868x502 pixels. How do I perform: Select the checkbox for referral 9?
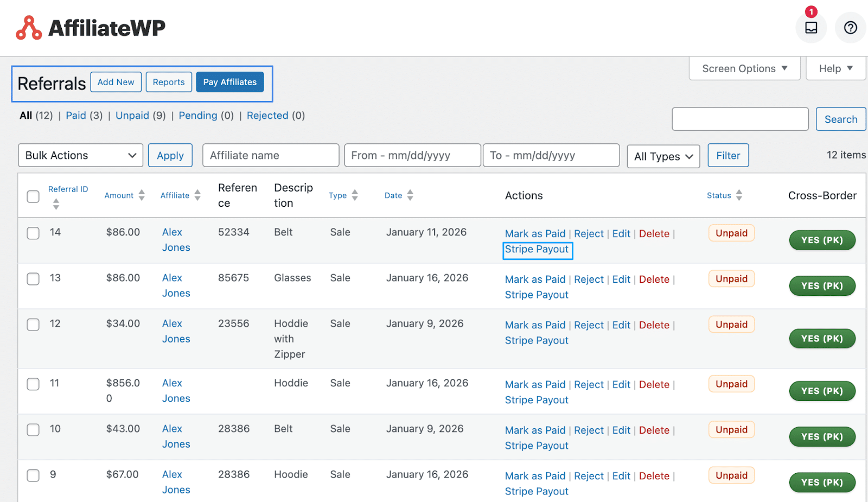tap(33, 475)
